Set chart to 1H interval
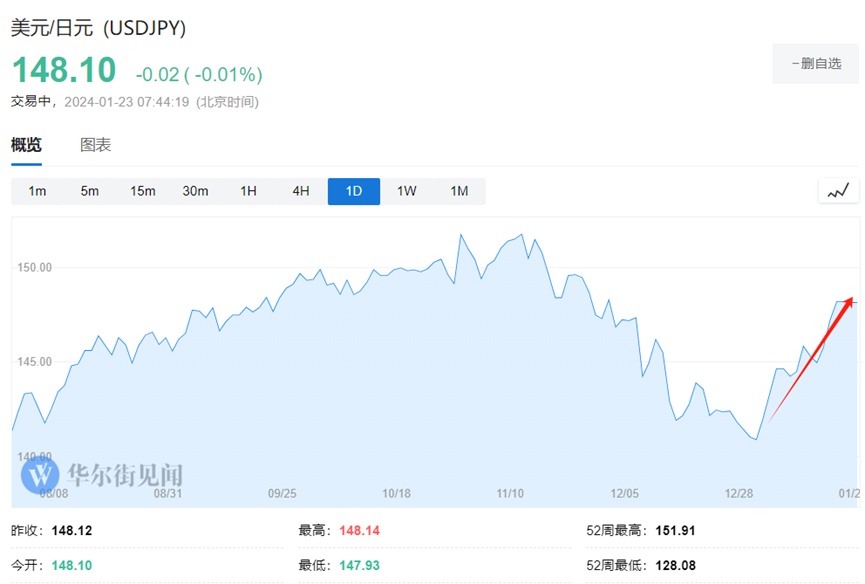The width and height of the screenshot is (865, 584). [248, 191]
